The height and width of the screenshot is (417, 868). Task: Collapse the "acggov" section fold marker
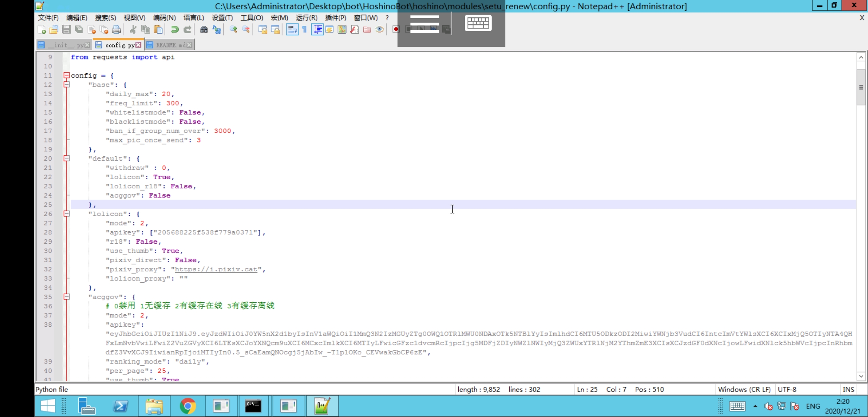pos(66,297)
